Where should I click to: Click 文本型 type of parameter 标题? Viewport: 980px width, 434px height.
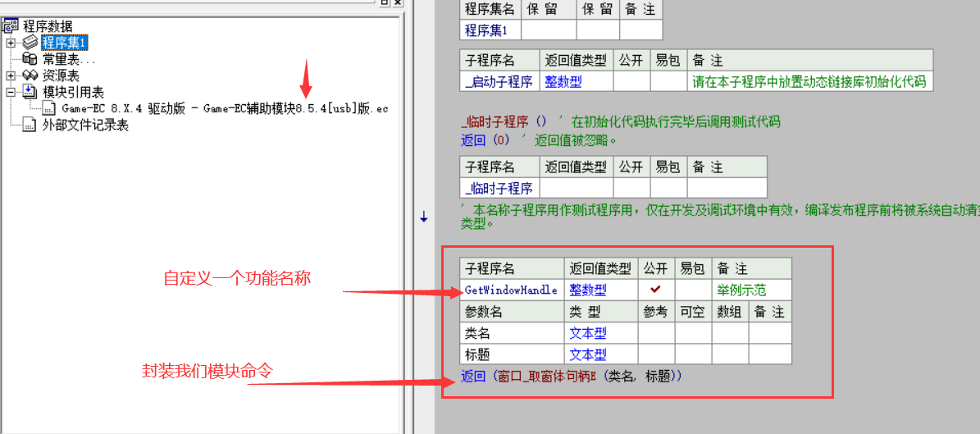tap(600, 354)
